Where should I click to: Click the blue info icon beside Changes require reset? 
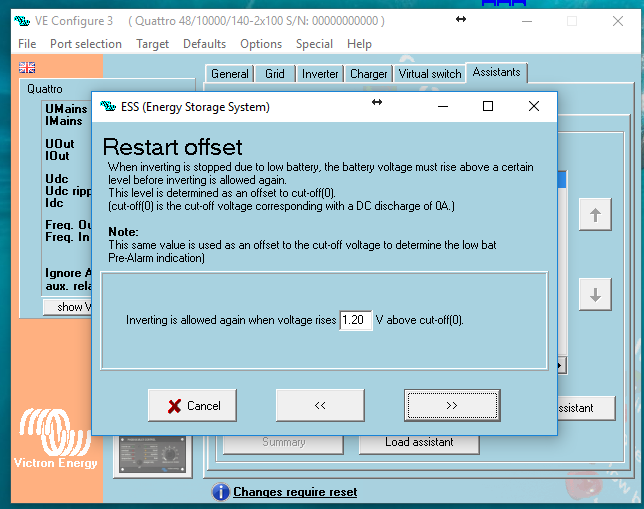[221, 492]
